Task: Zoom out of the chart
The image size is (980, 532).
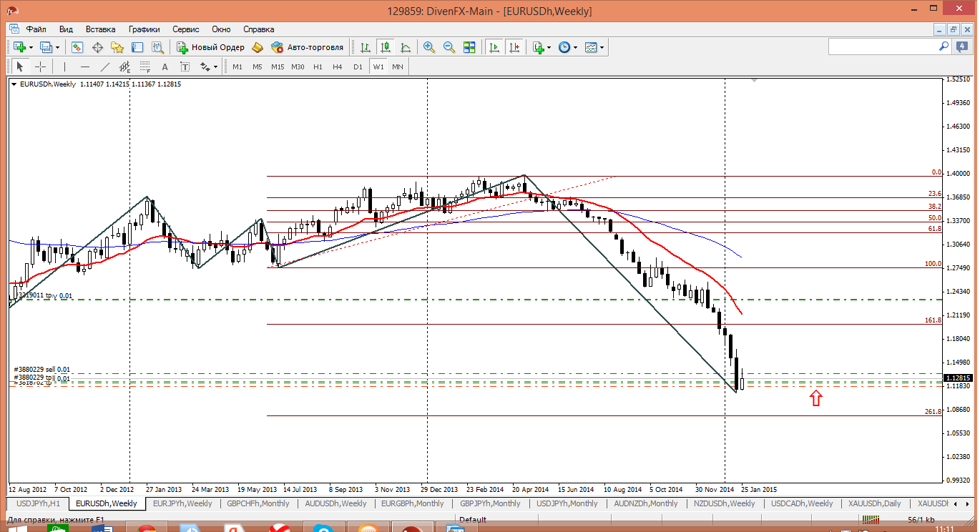Action: pyautogui.click(x=449, y=47)
